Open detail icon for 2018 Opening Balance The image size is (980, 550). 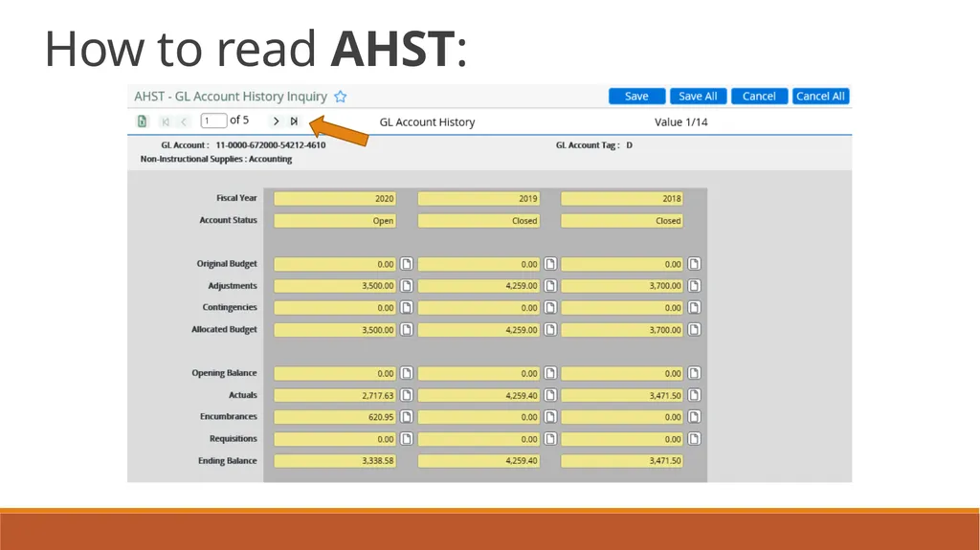click(x=694, y=373)
